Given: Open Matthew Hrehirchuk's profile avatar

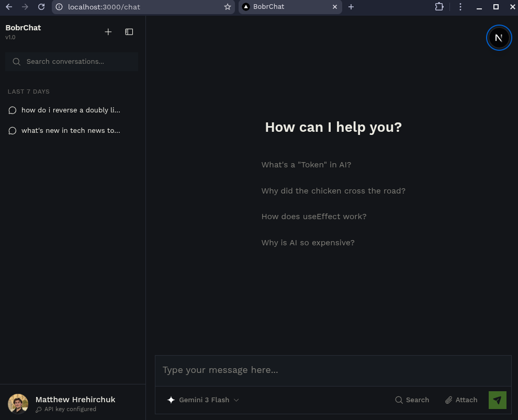Looking at the screenshot, I should pyautogui.click(x=18, y=404).
